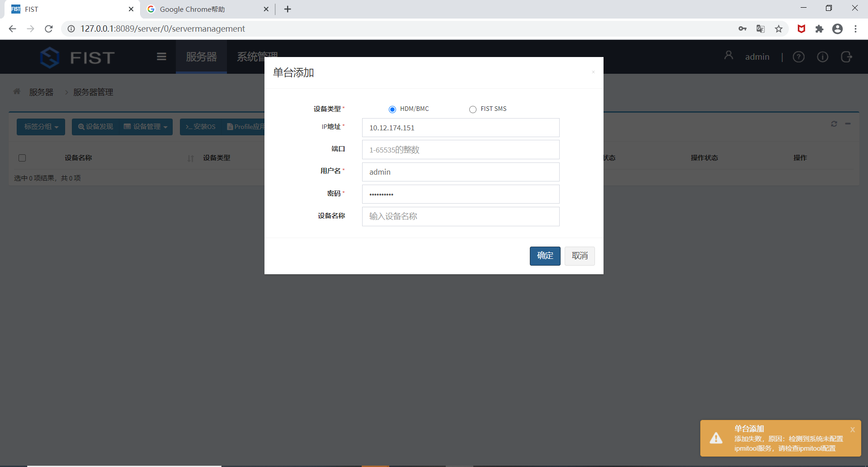This screenshot has width=868, height=467.
Task: Open the Chrome profile avatar
Action: point(837,29)
